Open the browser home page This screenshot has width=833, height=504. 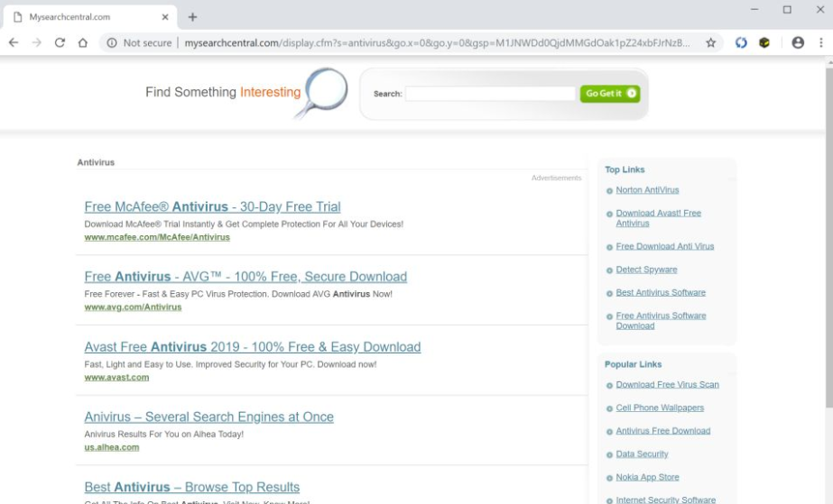83,43
